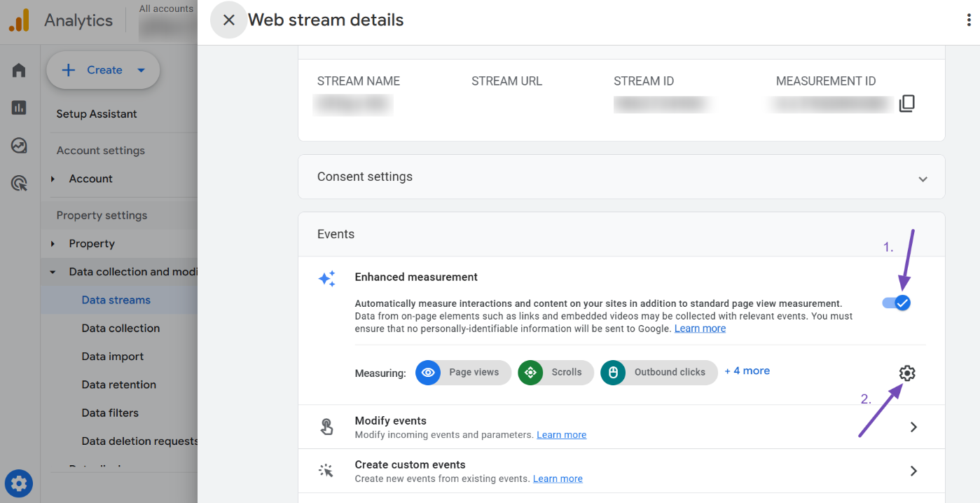Expand the Property tree item
The height and width of the screenshot is (503, 980).
(53, 244)
